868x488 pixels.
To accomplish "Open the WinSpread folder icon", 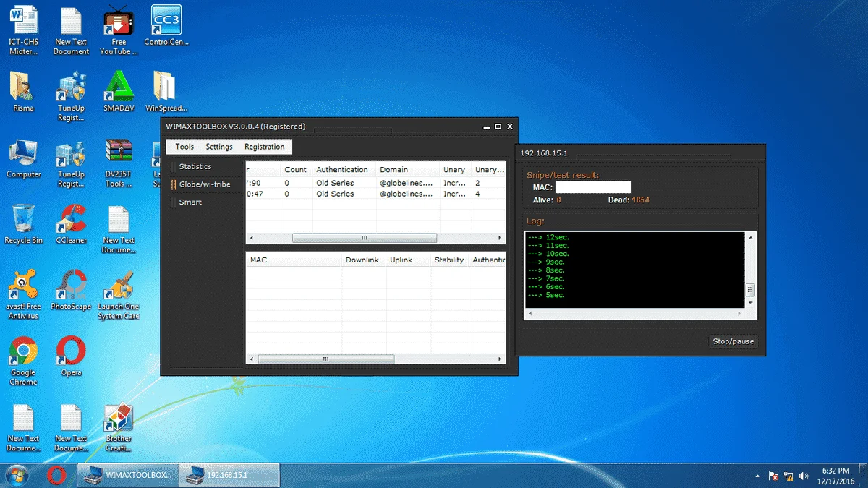I will click(x=166, y=90).
